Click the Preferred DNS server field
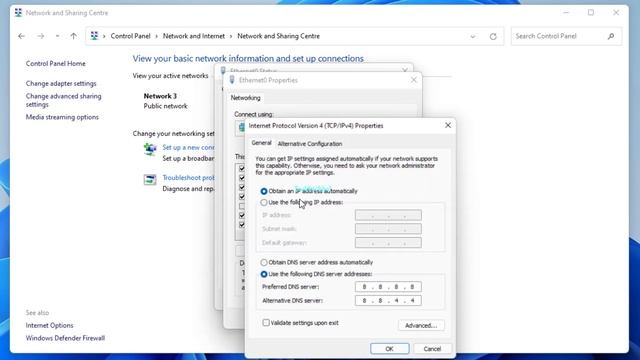Image resolution: width=640 pixels, height=360 pixels. 388,287
